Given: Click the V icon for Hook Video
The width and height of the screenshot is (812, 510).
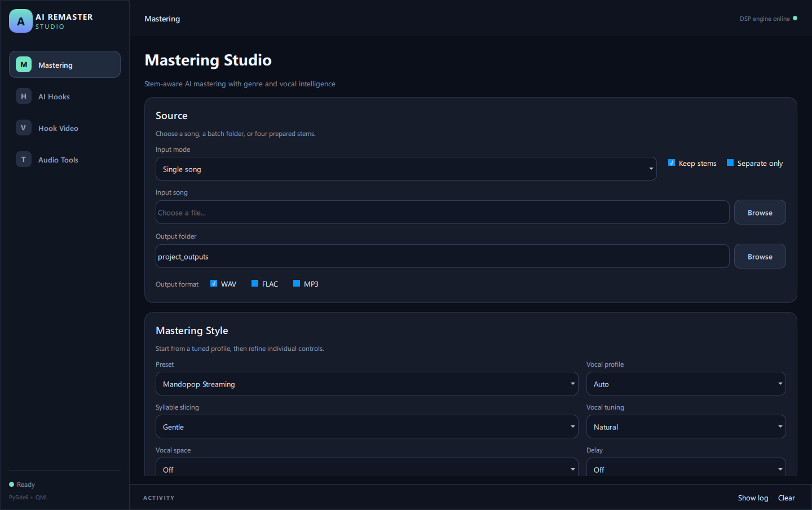Looking at the screenshot, I should click(x=24, y=128).
